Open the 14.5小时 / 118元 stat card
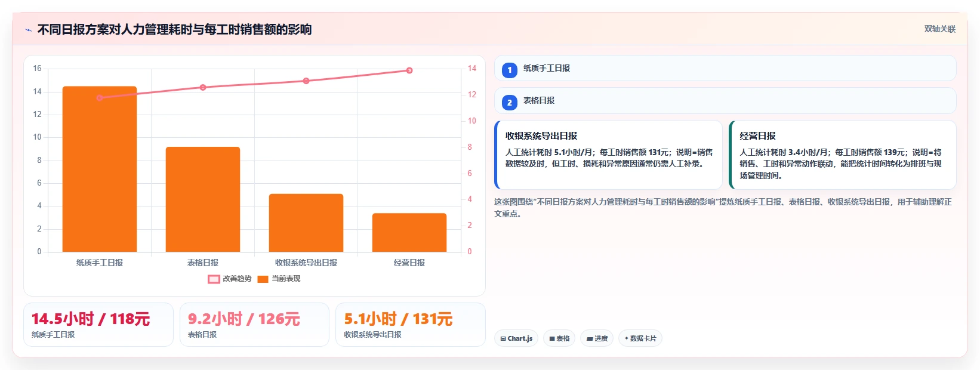 [98, 325]
